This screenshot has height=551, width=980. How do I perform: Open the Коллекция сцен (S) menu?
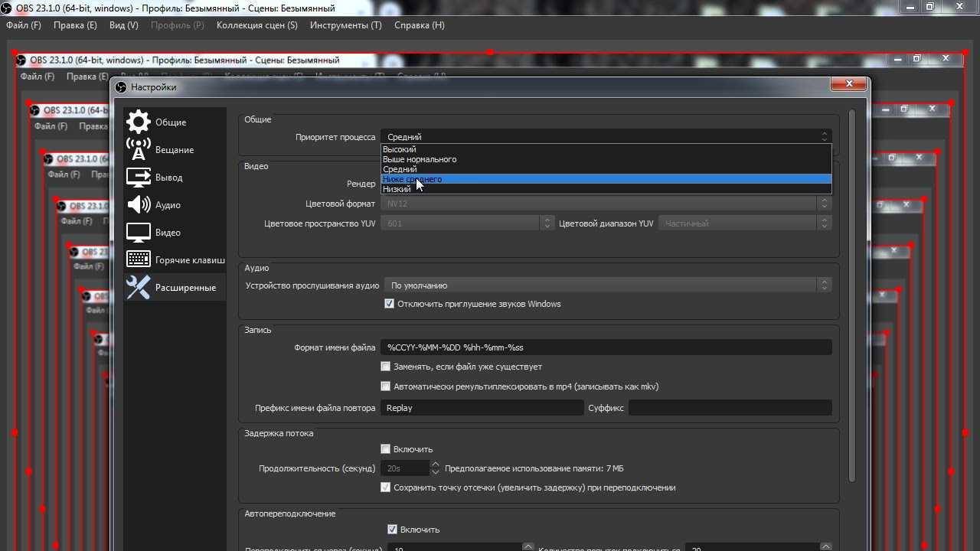257,25
